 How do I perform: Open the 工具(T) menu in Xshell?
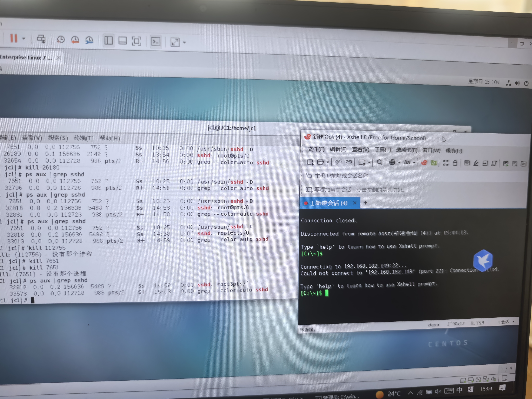pyautogui.click(x=382, y=150)
